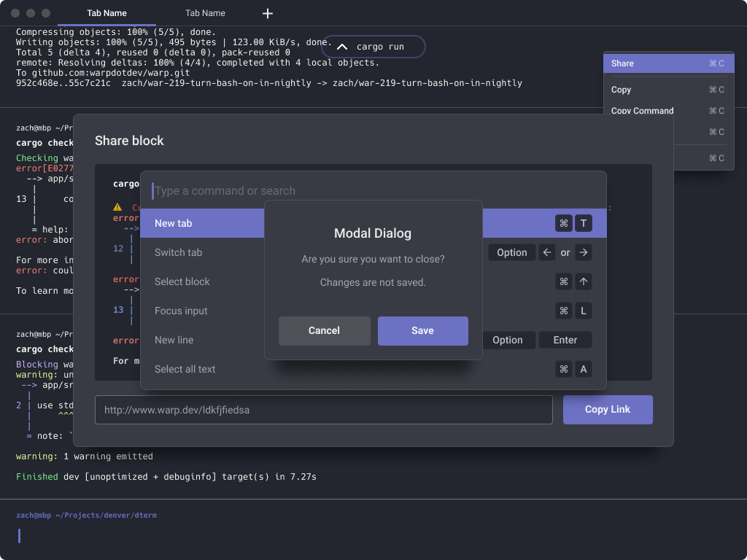This screenshot has height=560, width=747.
Task: Click Save in the Modal Dialog
Action: [x=423, y=330]
